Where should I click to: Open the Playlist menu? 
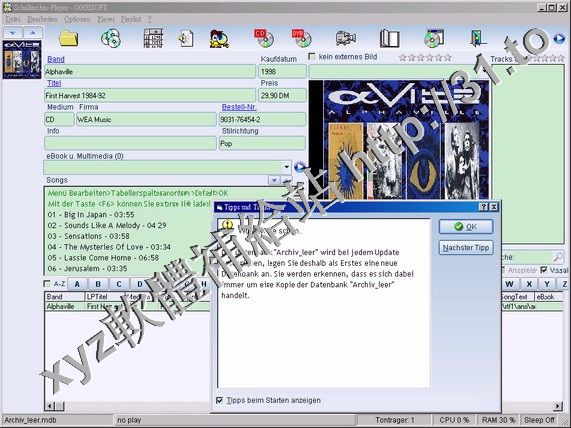pos(131,19)
